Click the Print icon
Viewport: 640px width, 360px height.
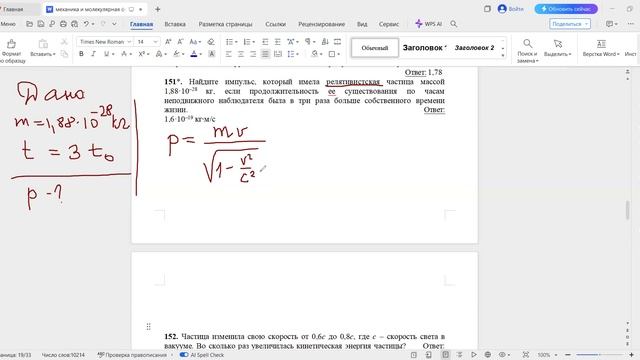click(x=63, y=24)
